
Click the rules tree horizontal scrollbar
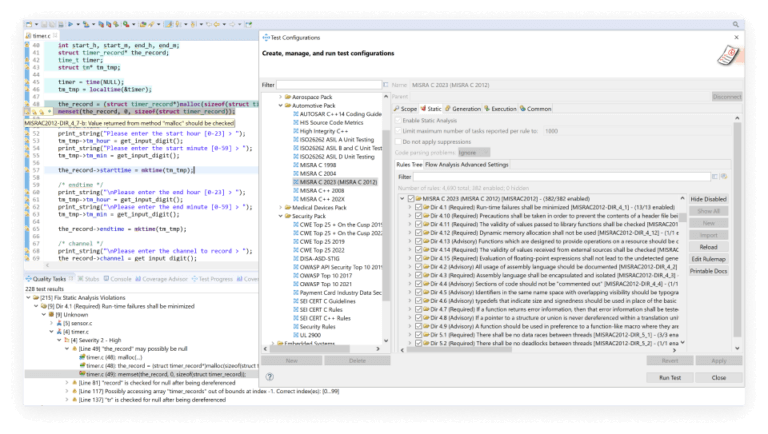pos(460,350)
